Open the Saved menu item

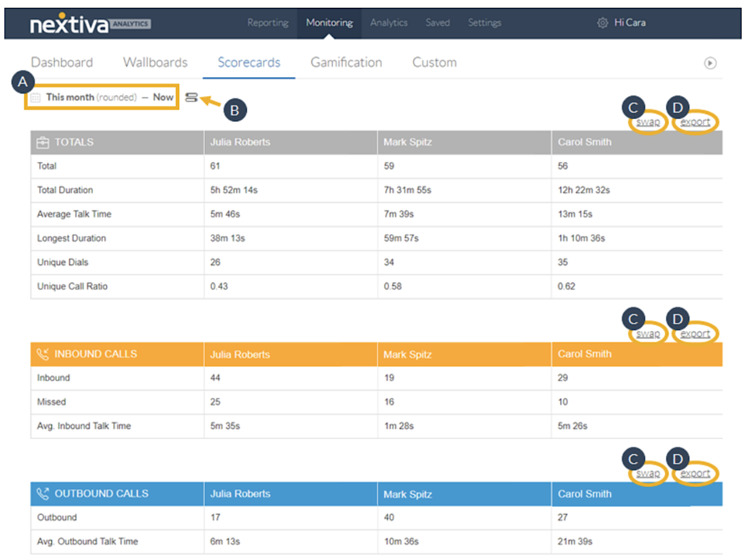tap(437, 23)
